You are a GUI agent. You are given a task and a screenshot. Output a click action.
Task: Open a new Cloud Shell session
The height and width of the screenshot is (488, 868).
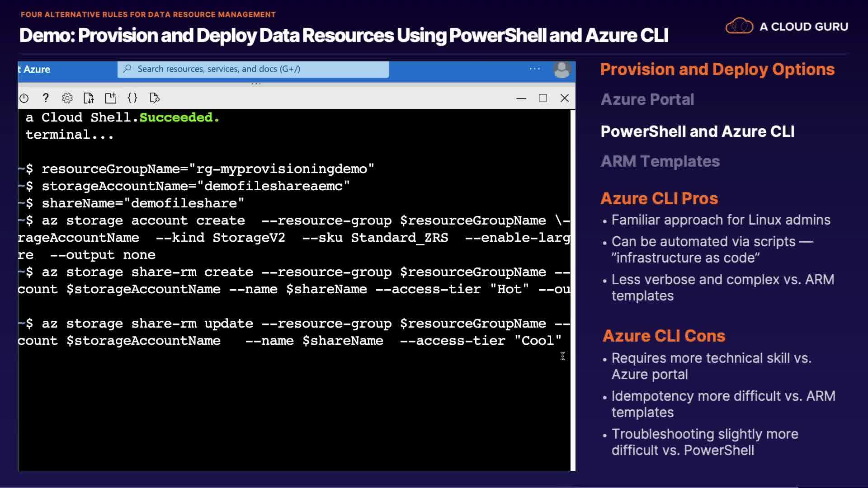pyautogui.click(x=111, y=98)
